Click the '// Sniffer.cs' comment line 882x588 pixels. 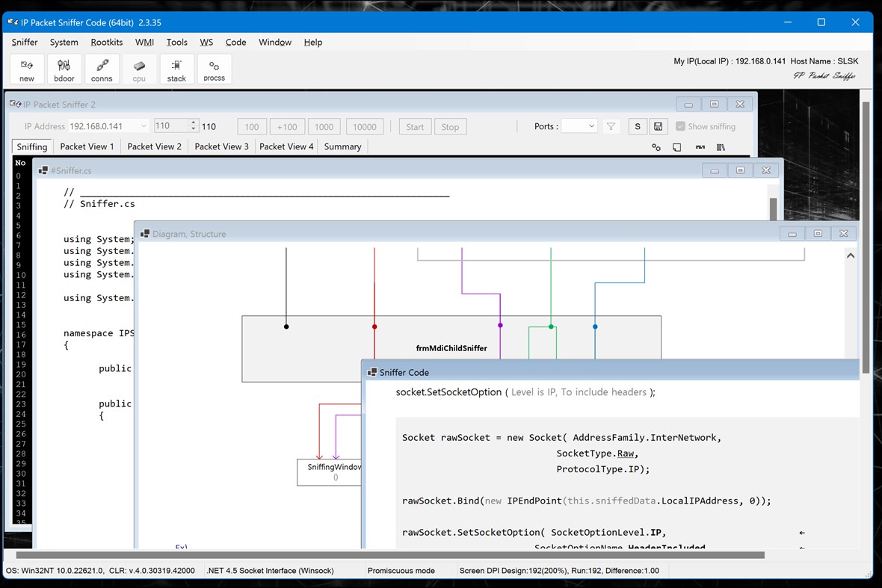pyautogui.click(x=99, y=203)
